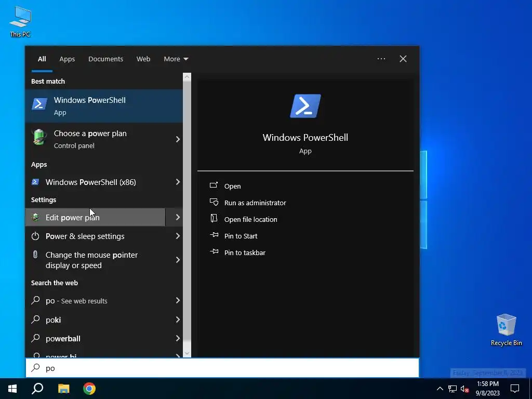Switch to the Documents search tab
The image size is (532, 399).
[x=105, y=59]
